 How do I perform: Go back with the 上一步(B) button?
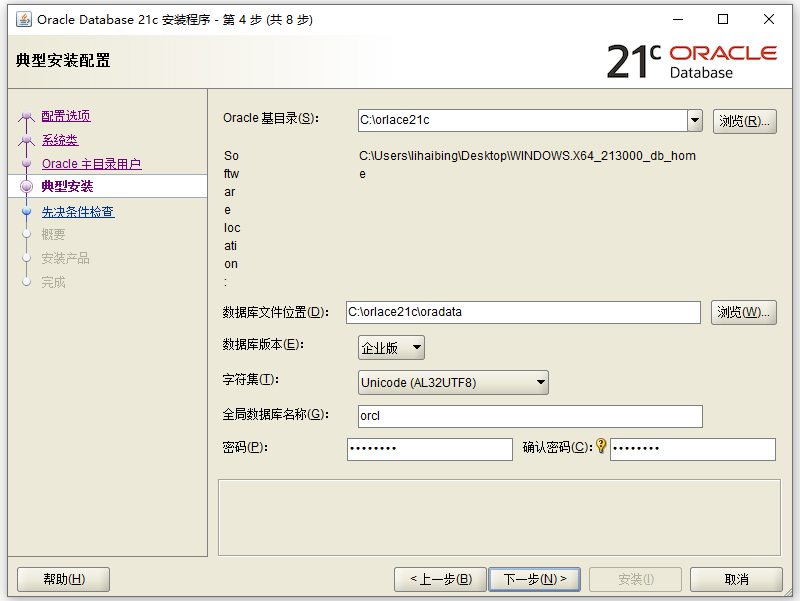tap(440, 579)
